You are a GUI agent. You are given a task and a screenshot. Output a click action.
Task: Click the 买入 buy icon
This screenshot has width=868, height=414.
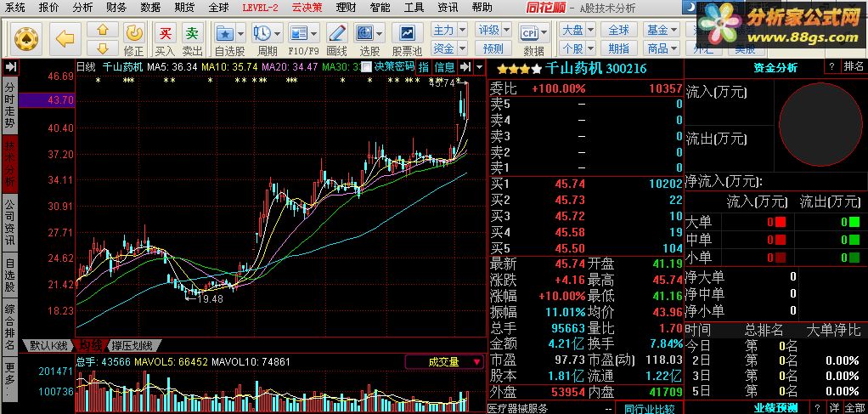click(x=165, y=33)
